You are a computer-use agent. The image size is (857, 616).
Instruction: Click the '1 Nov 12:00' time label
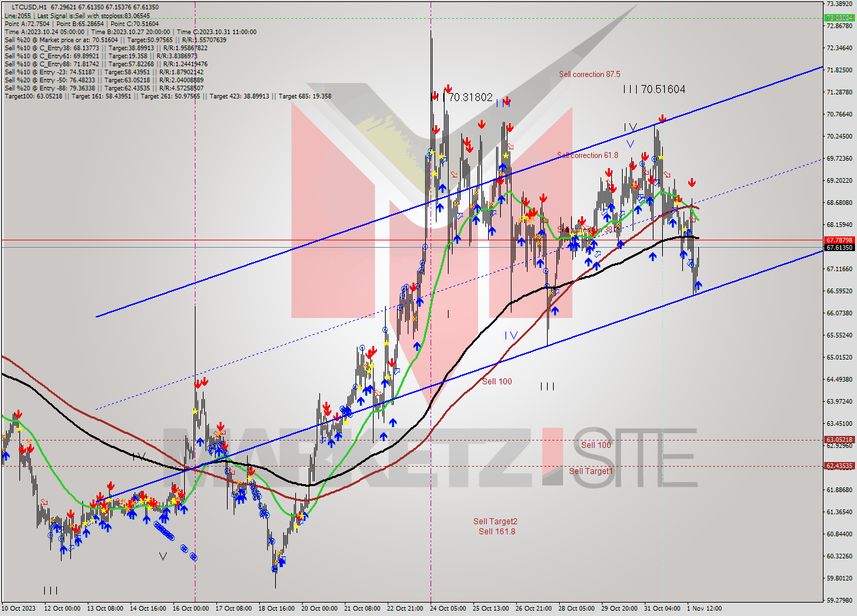(x=703, y=609)
